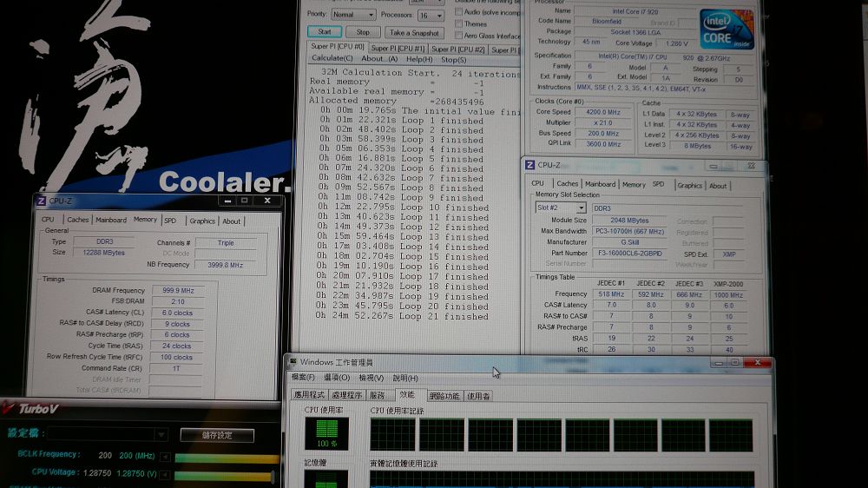Screen dimensions: 868x488
Task: Open the 選項(O) menu in Task Manager
Action: 337,378
